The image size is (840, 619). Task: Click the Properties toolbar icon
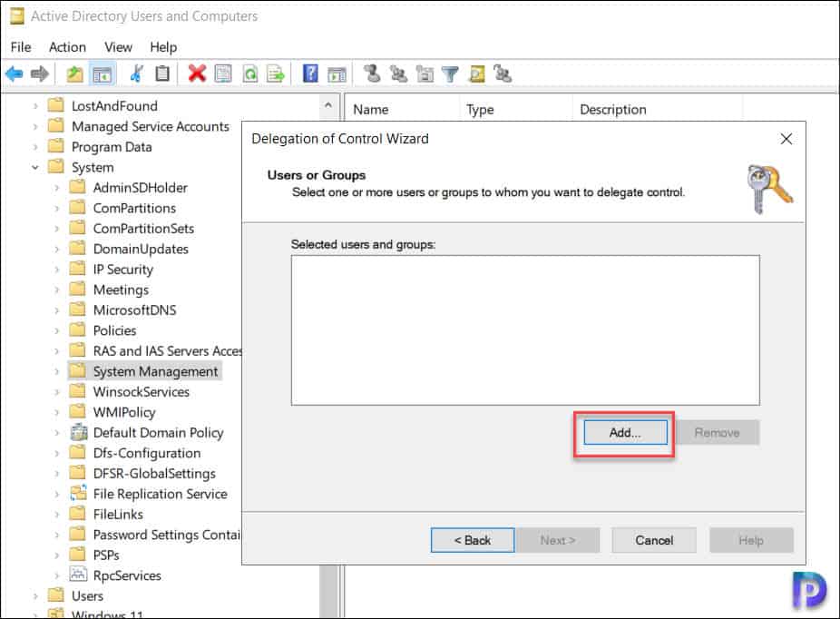tap(222, 74)
